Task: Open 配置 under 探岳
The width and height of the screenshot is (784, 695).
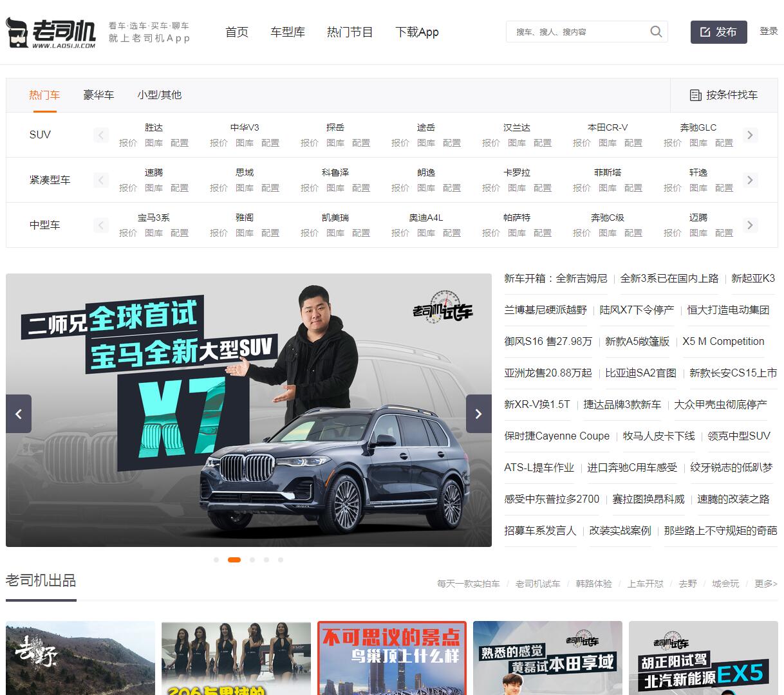Action: 361,143
